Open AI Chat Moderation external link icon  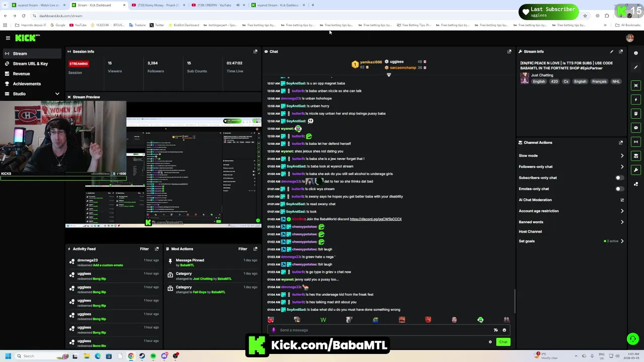[x=622, y=200]
